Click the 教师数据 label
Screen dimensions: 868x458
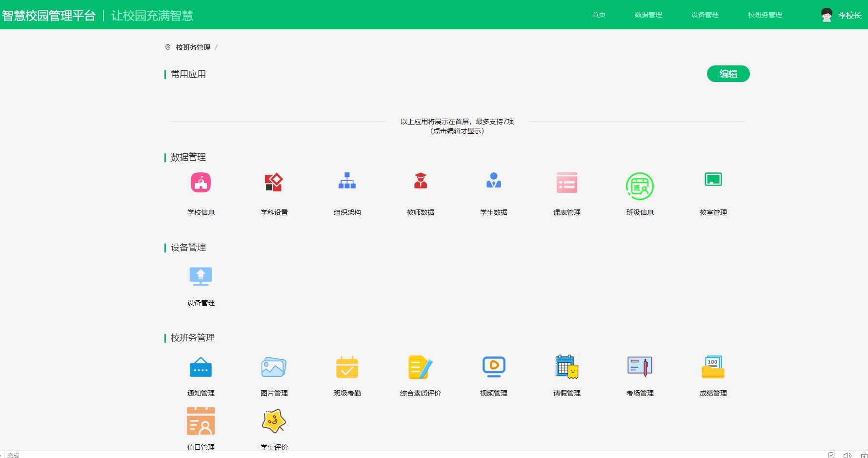click(x=421, y=212)
